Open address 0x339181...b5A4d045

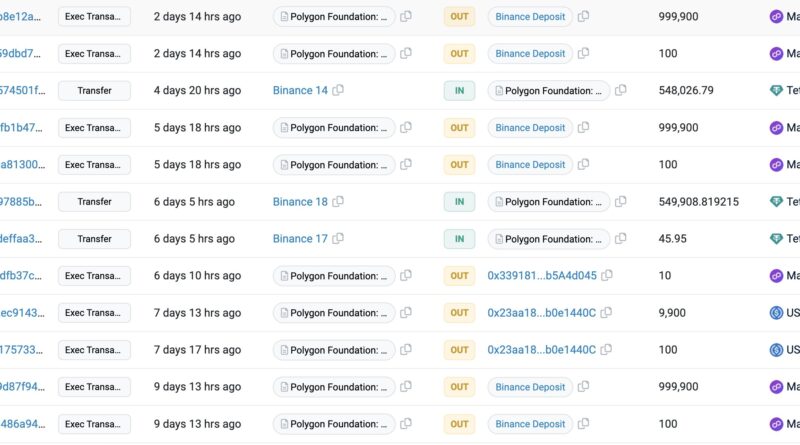click(x=541, y=276)
